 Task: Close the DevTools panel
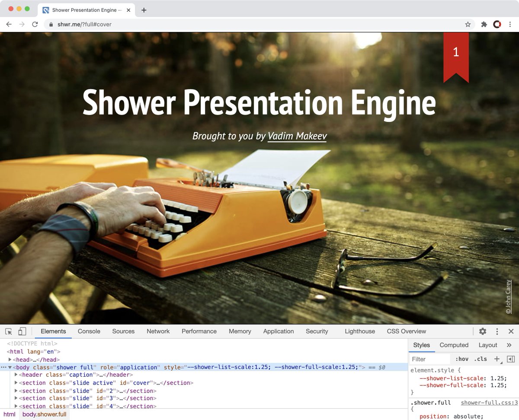click(x=511, y=331)
